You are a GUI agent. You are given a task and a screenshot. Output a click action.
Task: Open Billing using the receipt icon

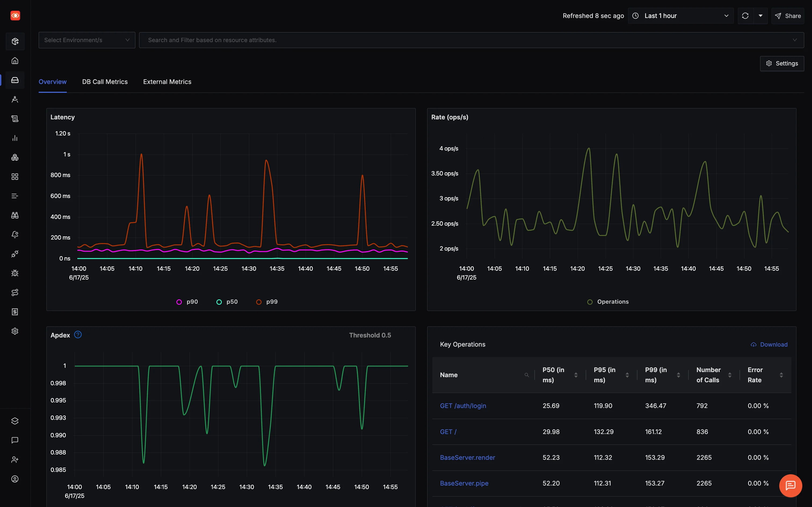tap(15, 311)
